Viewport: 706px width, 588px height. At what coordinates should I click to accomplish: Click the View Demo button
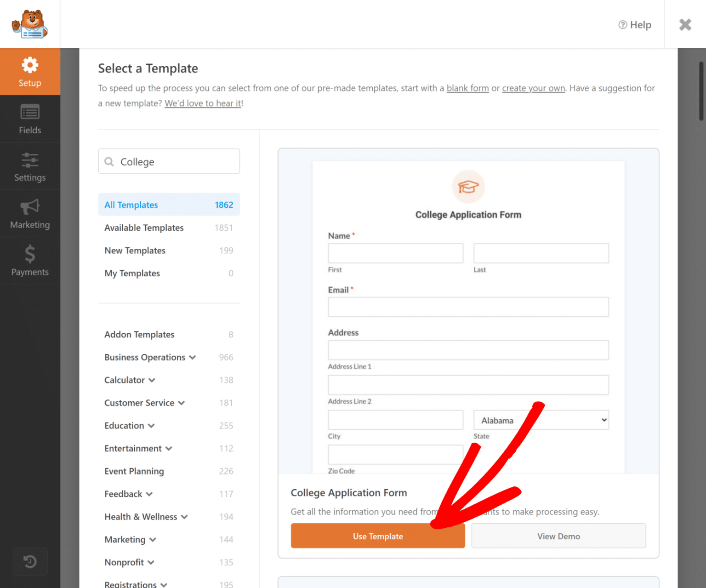pyautogui.click(x=558, y=536)
